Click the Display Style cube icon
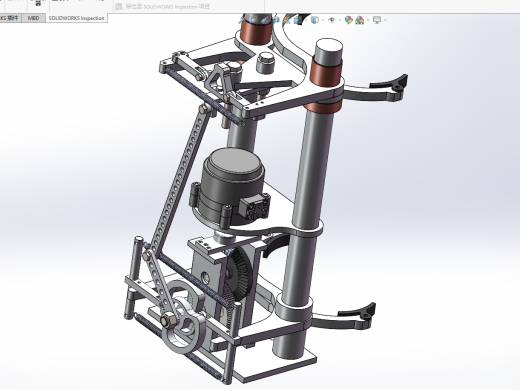The width and height of the screenshot is (520, 390). pyautogui.click(x=315, y=20)
